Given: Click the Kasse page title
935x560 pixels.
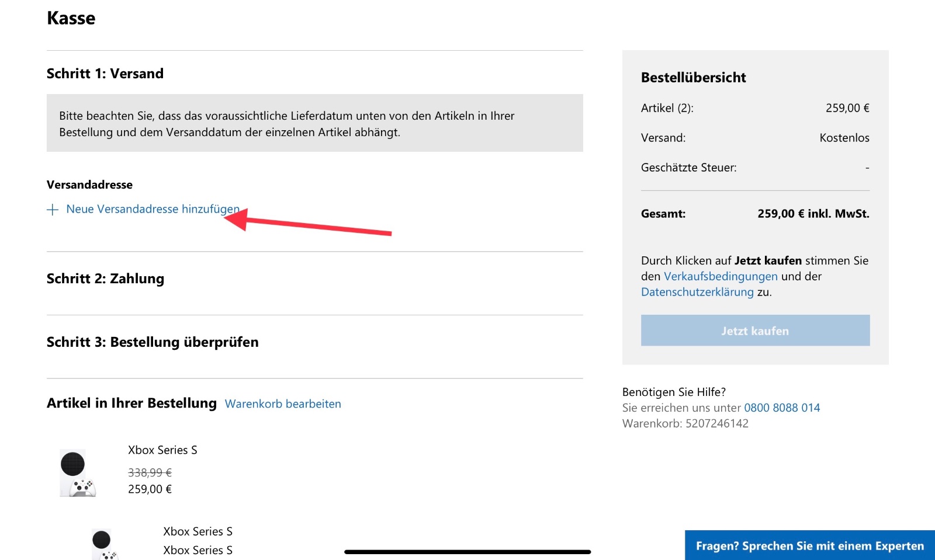Looking at the screenshot, I should (x=71, y=18).
